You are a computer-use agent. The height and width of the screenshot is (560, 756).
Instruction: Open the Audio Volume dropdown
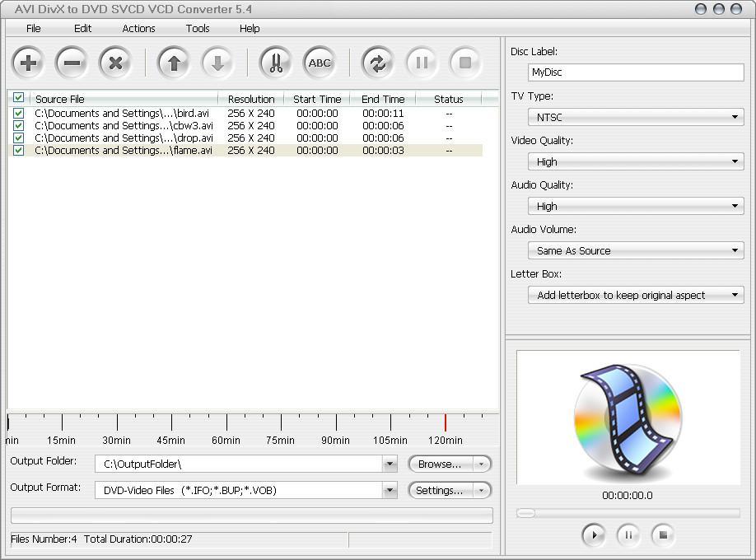coord(636,250)
